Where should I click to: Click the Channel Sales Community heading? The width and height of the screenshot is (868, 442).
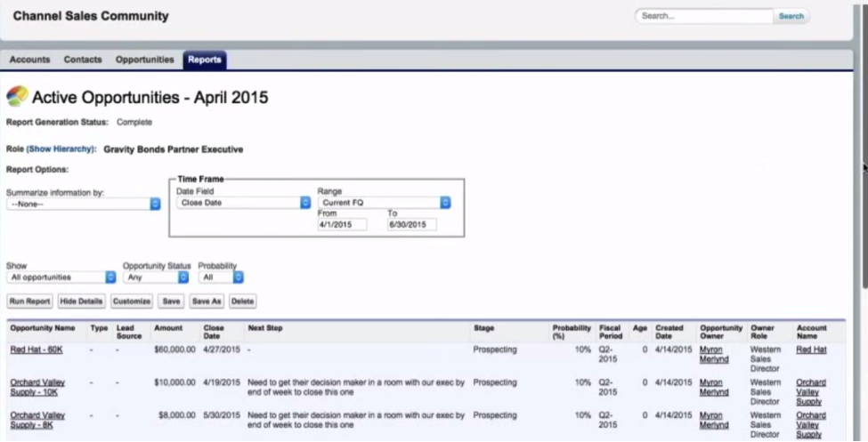click(x=91, y=16)
